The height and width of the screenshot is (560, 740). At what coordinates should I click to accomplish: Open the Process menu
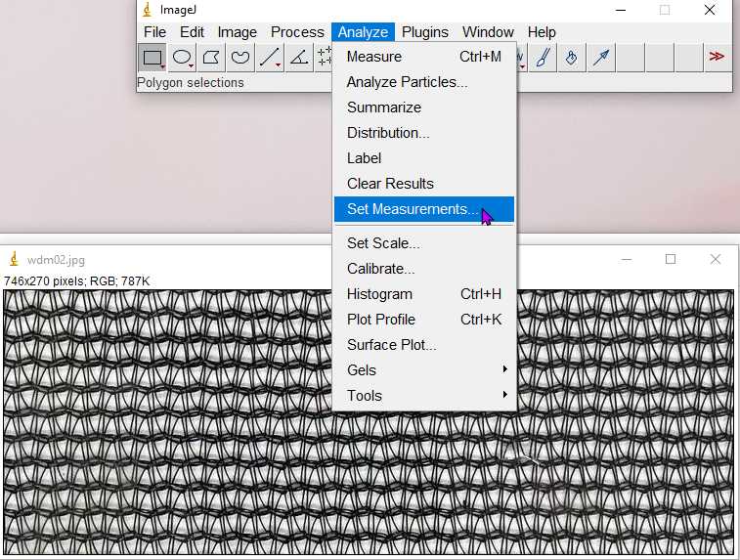point(297,32)
